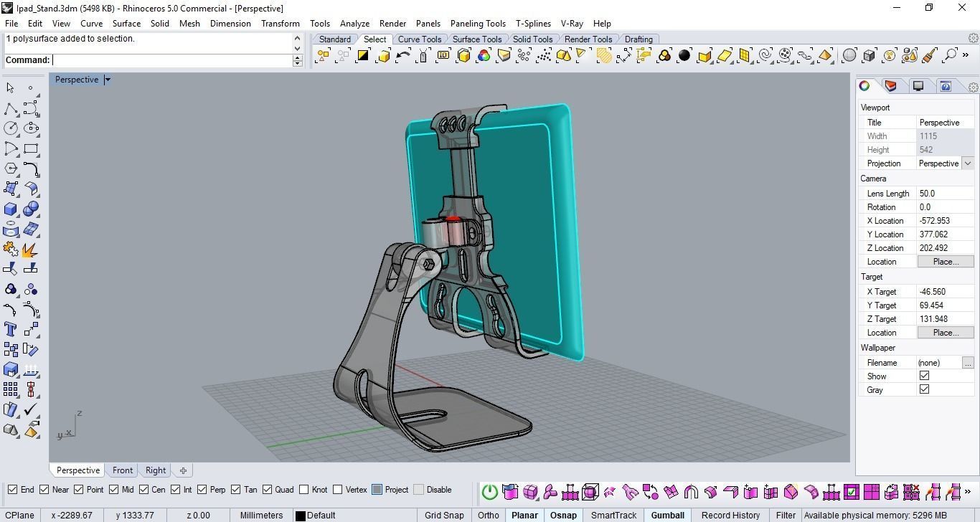Click the Command input field
Image resolution: width=980 pixels, height=522 pixels.
[172, 60]
